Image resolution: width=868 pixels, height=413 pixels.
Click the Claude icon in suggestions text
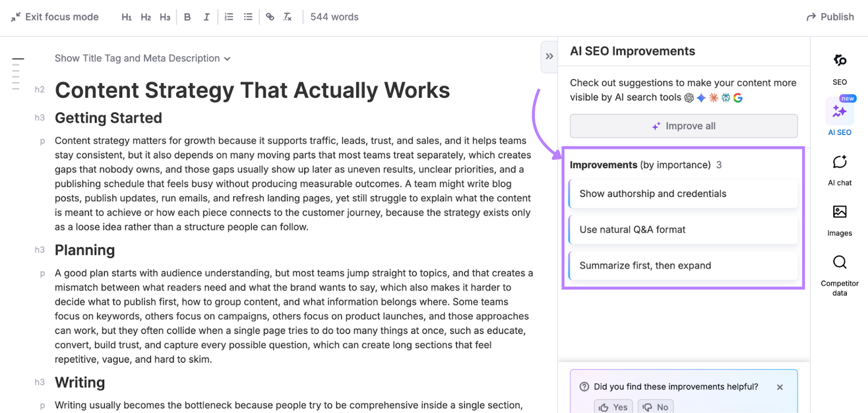coord(713,98)
